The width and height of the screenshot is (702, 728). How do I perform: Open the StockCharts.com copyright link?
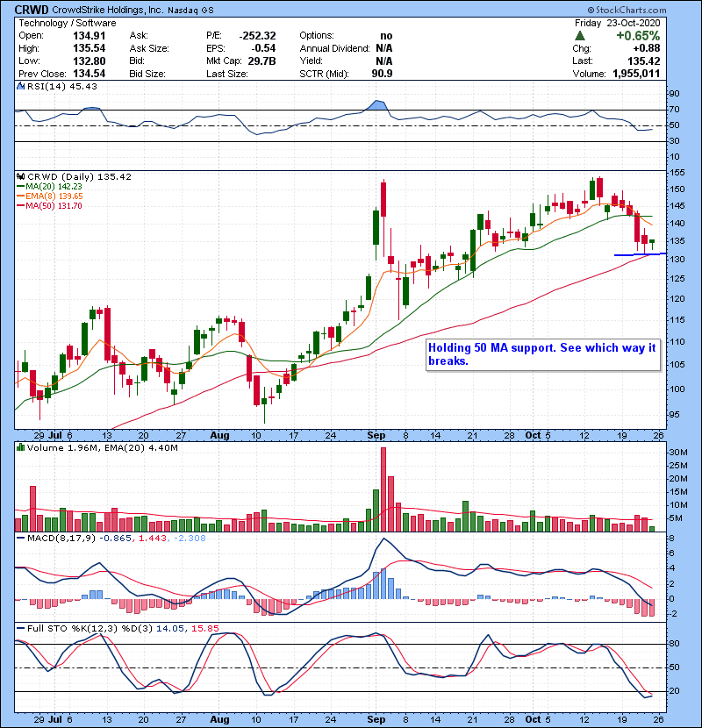pyautogui.click(x=627, y=10)
